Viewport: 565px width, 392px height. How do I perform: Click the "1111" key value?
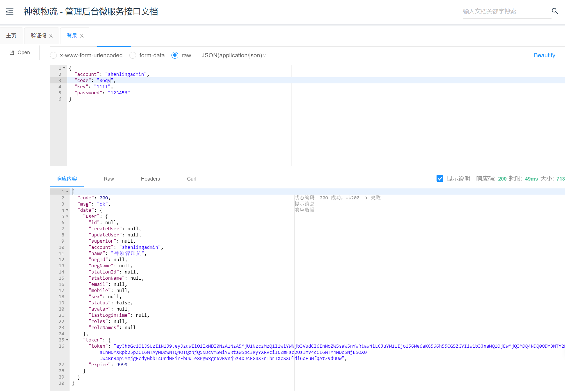[x=102, y=86]
